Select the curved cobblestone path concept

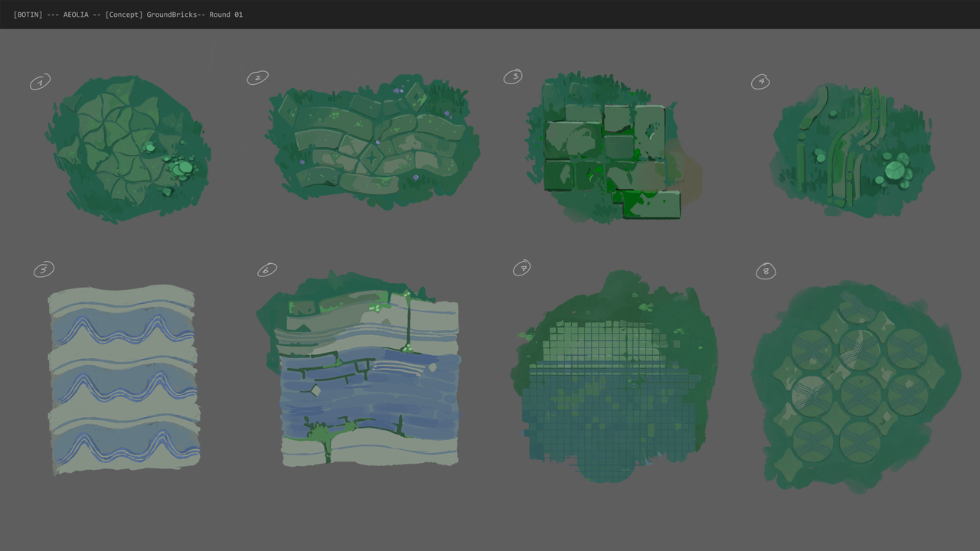tap(374, 142)
